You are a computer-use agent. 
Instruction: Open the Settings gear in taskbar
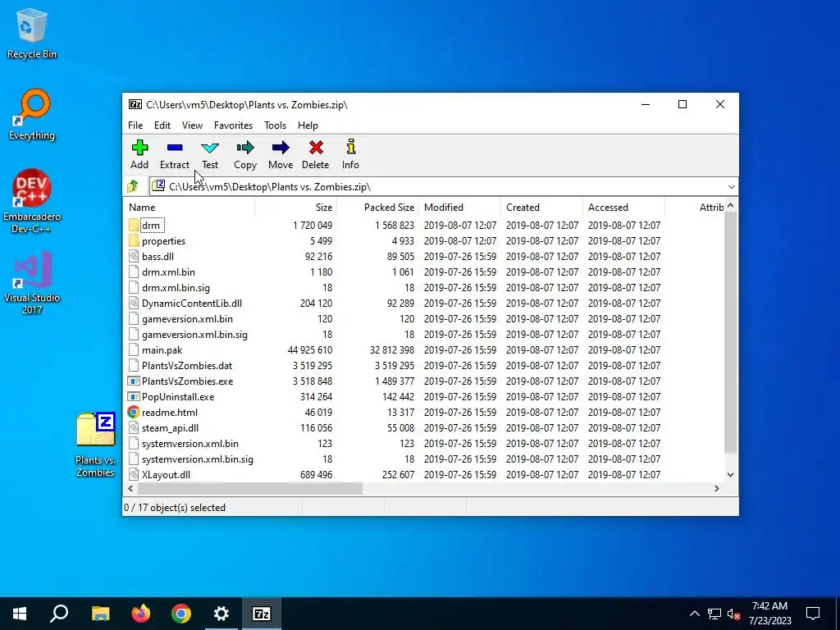221,614
